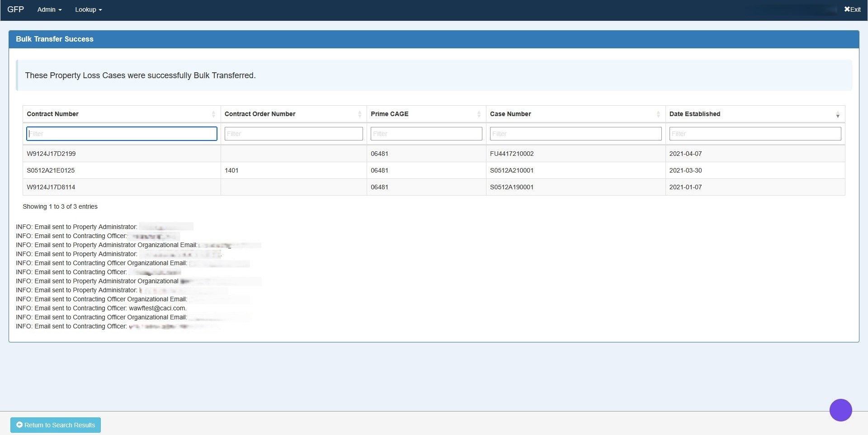Click the GFP logo in navbar
This screenshot has height=435, width=868.
(15, 9)
